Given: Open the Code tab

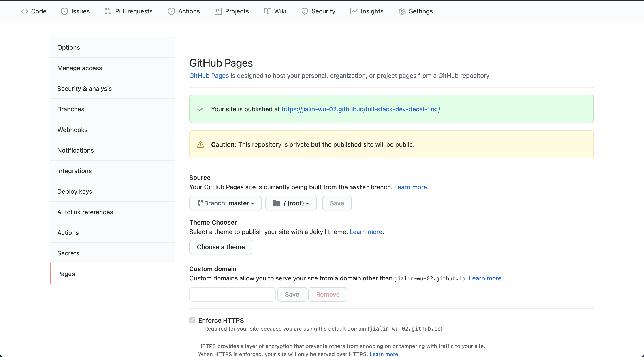Looking at the screenshot, I should (x=34, y=11).
